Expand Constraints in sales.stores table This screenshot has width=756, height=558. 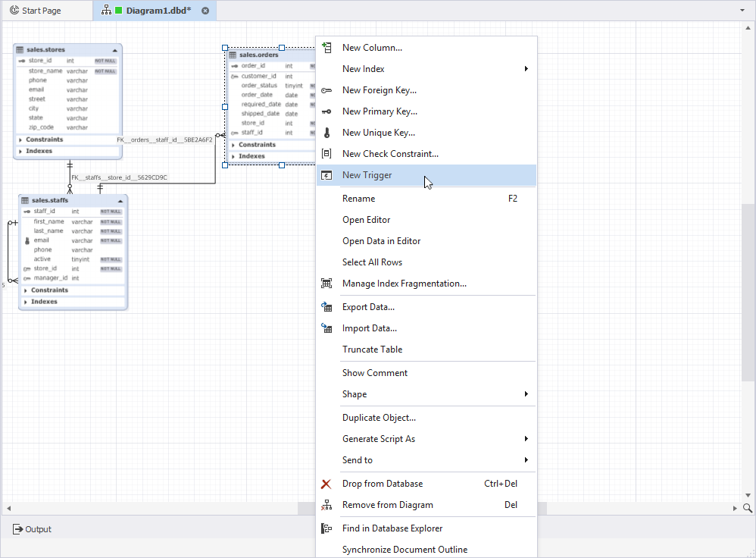[20, 139]
